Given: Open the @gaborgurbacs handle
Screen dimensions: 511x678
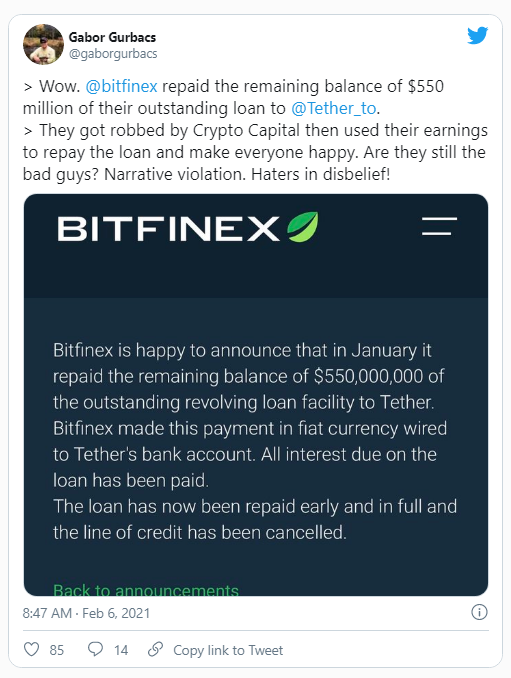Looking at the screenshot, I should 113,54.
